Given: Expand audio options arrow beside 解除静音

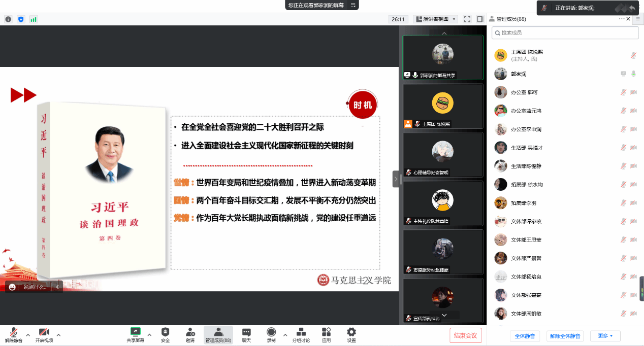Looking at the screenshot, I should coord(28,335).
